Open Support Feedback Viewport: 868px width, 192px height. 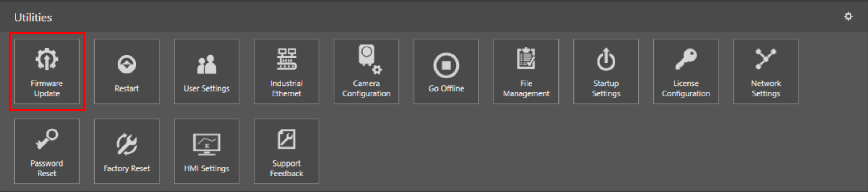coord(286,151)
